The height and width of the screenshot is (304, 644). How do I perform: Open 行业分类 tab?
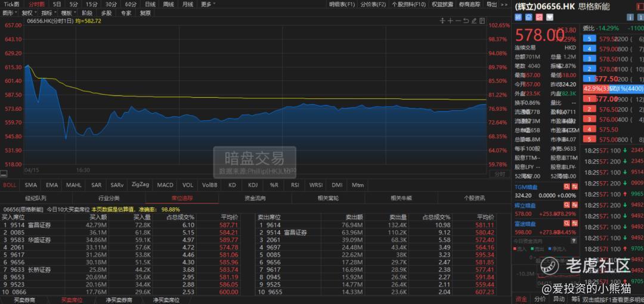tap(109, 198)
